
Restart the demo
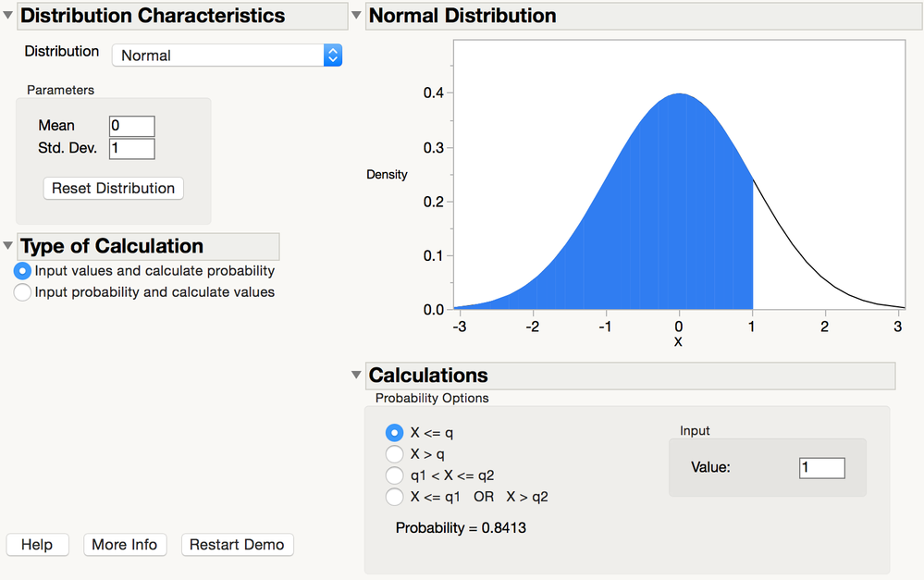click(x=237, y=544)
